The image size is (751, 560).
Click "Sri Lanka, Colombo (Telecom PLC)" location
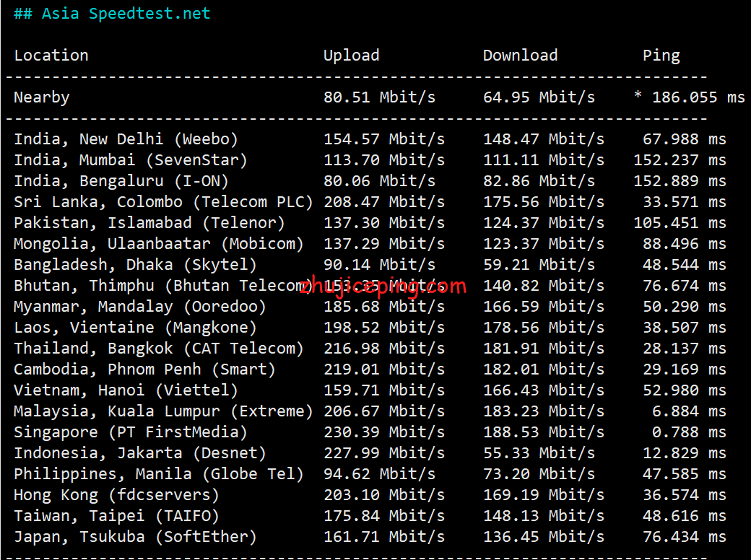pos(163,203)
